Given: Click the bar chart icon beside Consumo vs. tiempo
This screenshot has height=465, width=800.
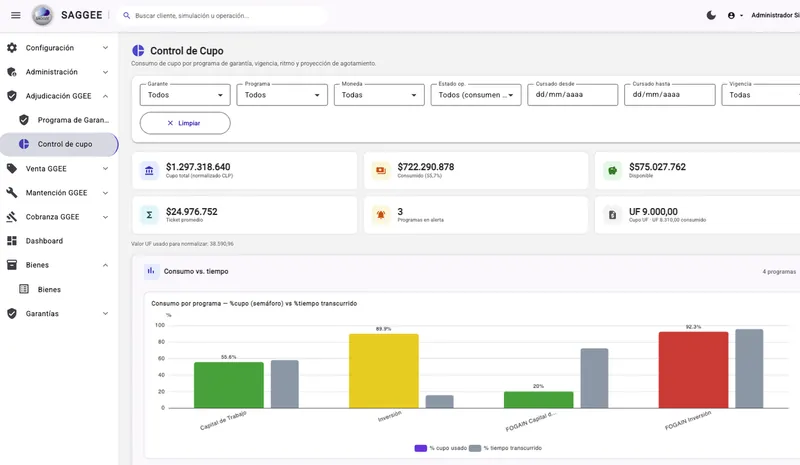Looking at the screenshot, I should click(x=151, y=271).
